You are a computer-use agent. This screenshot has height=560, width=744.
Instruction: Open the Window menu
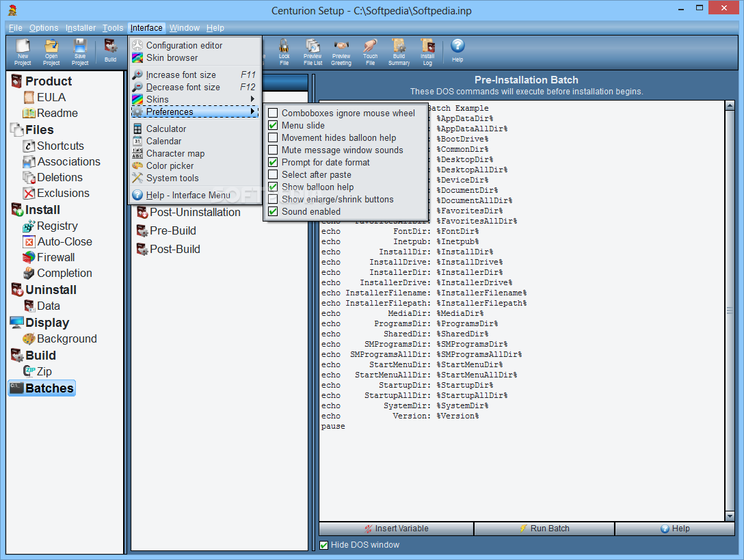tap(185, 28)
